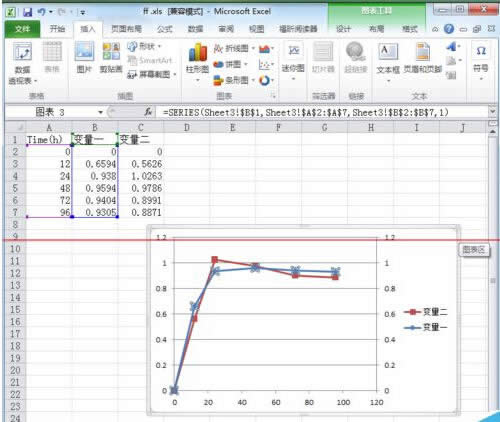Insert Clip Art (剪贴画)
The image size is (500, 422).
[x=111, y=57]
